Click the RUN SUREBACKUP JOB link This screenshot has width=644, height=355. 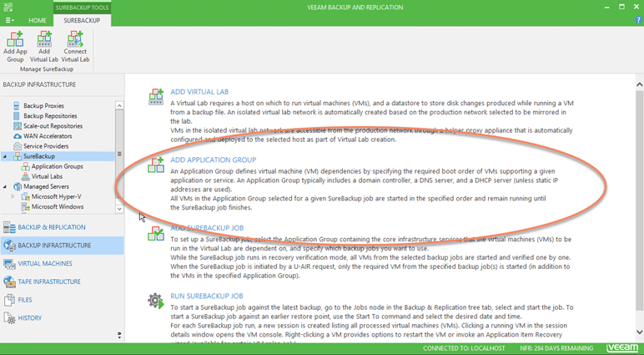click(207, 296)
